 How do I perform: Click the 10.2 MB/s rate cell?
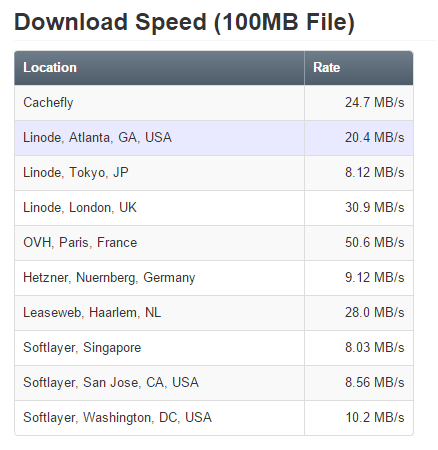pyautogui.click(x=359, y=418)
